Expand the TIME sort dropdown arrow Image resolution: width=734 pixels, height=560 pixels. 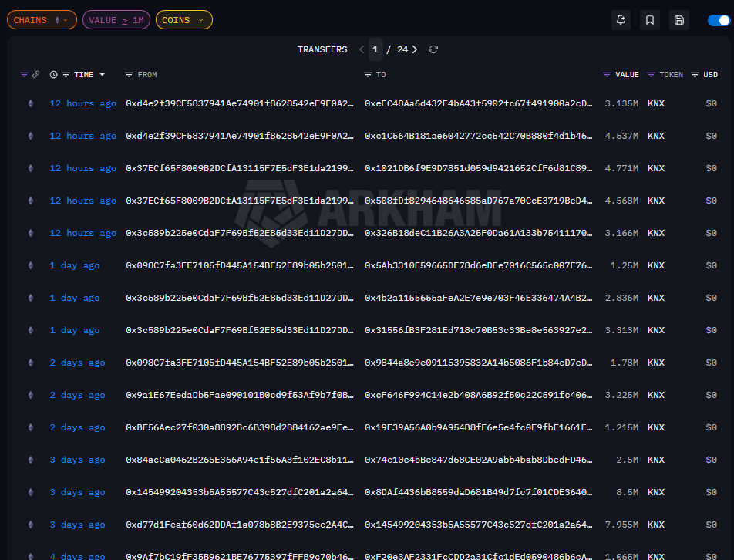click(102, 75)
